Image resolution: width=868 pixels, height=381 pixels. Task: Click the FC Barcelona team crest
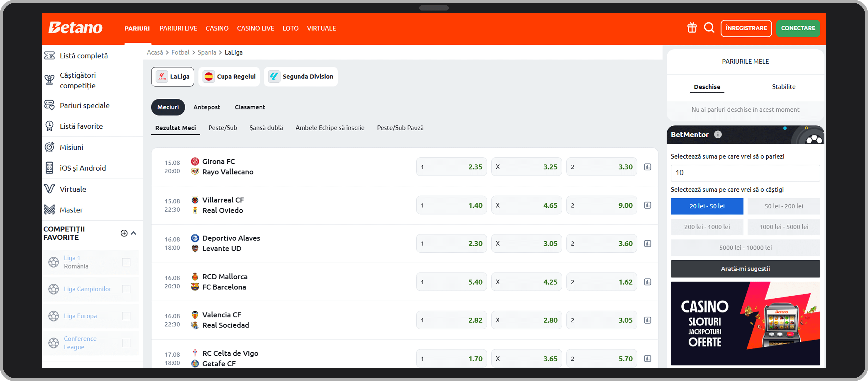click(195, 287)
